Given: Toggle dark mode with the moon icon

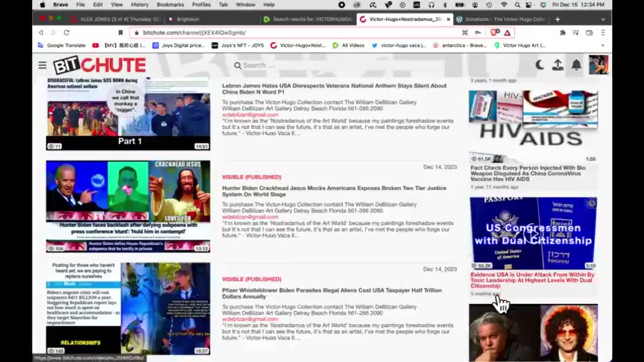Looking at the screenshot, I should pyautogui.click(x=539, y=65).
